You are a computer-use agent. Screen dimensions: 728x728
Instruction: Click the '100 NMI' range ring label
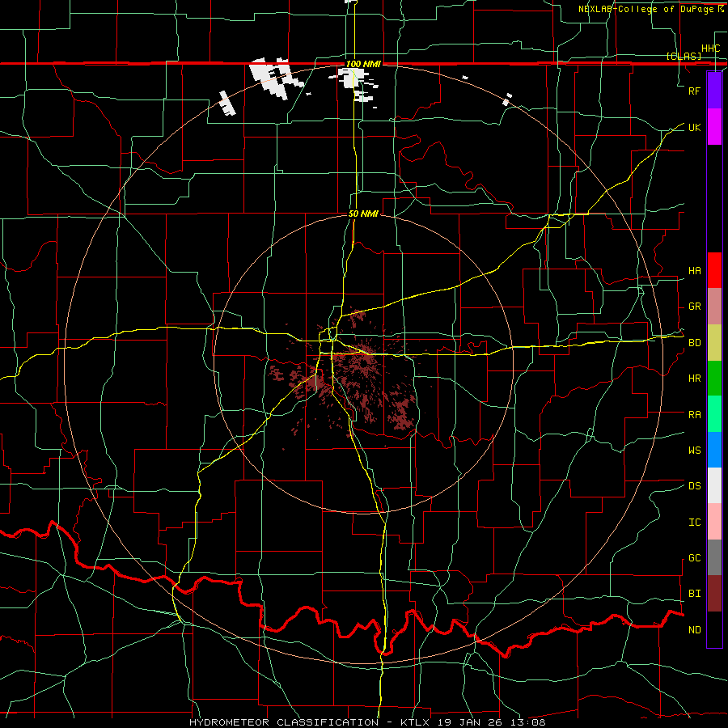(x=363, y=64)
